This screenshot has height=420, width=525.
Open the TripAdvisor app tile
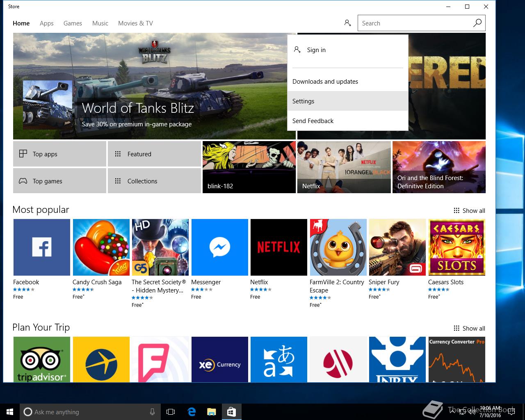(41, 359)
